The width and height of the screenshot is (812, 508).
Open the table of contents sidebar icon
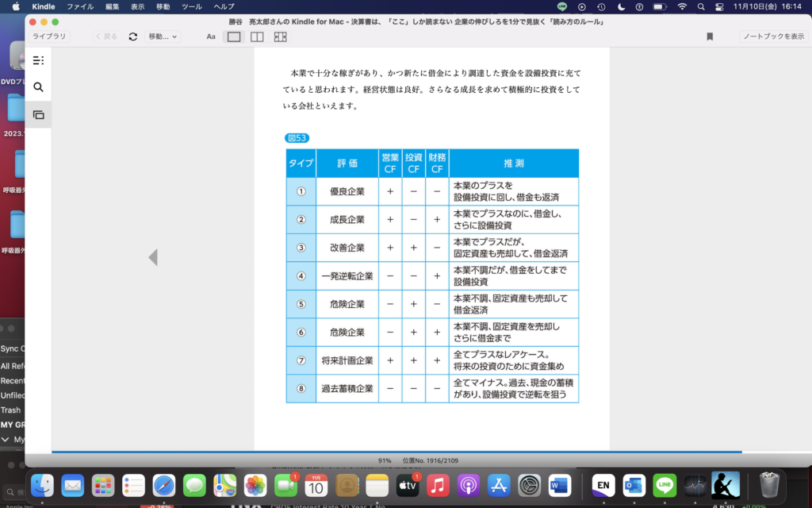(x=38, y=60)
